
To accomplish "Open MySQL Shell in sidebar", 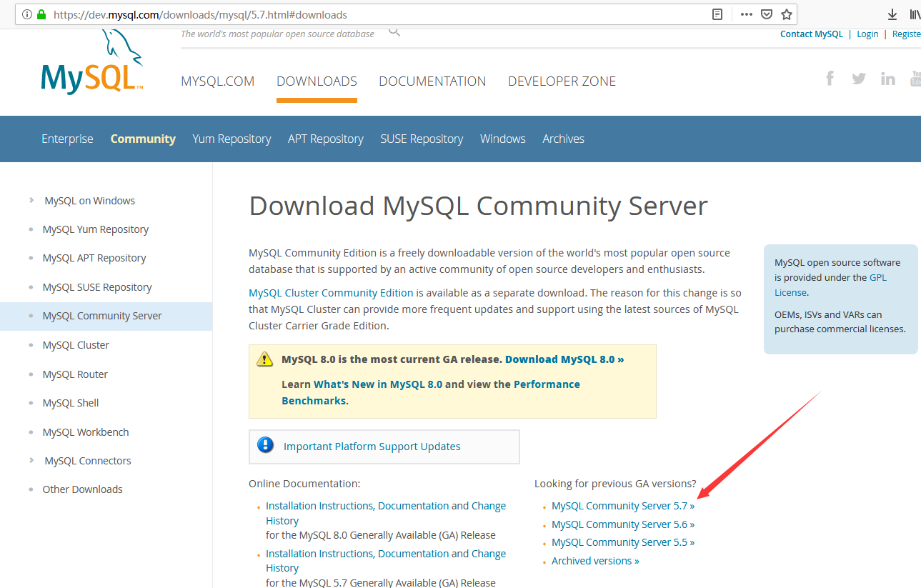I will click(x=71, y=403).
